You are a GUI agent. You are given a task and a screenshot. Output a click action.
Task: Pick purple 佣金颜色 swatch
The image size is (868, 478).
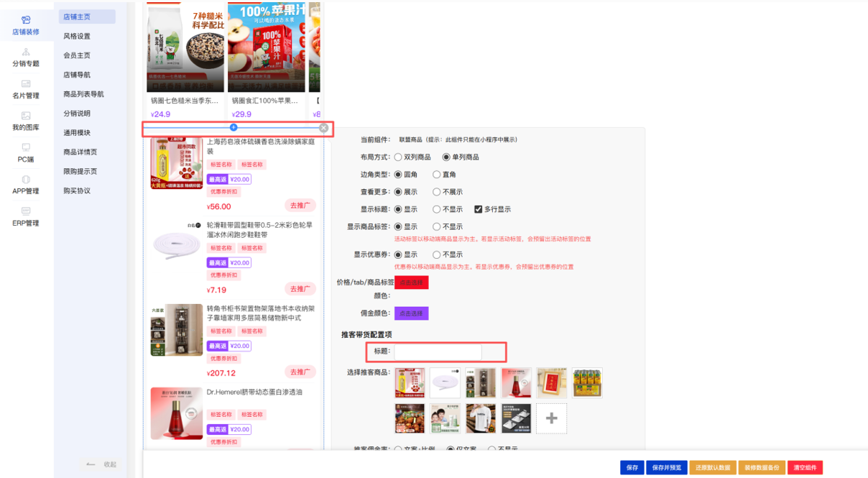tap(412, 313)
